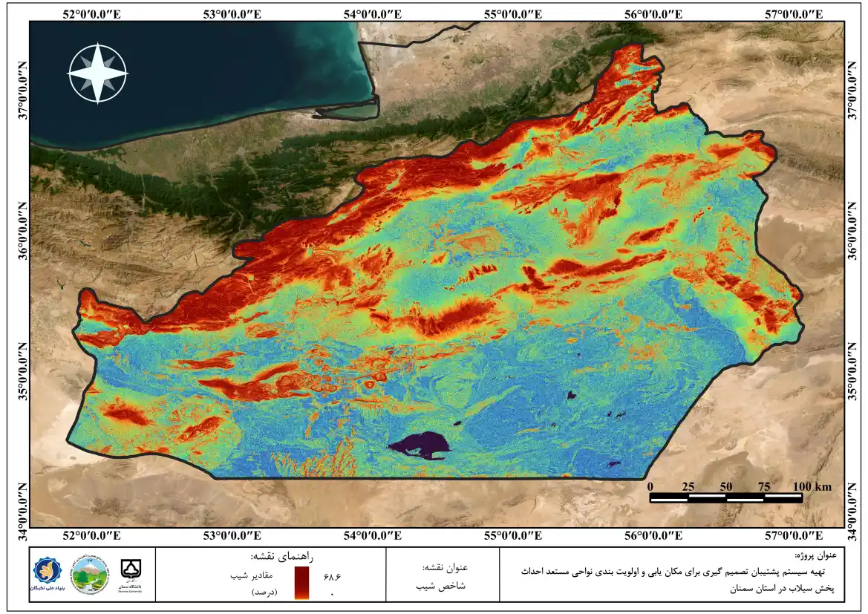
Task: Click the 37°0'0.0"N label on left edge
Action: [22, 91]
